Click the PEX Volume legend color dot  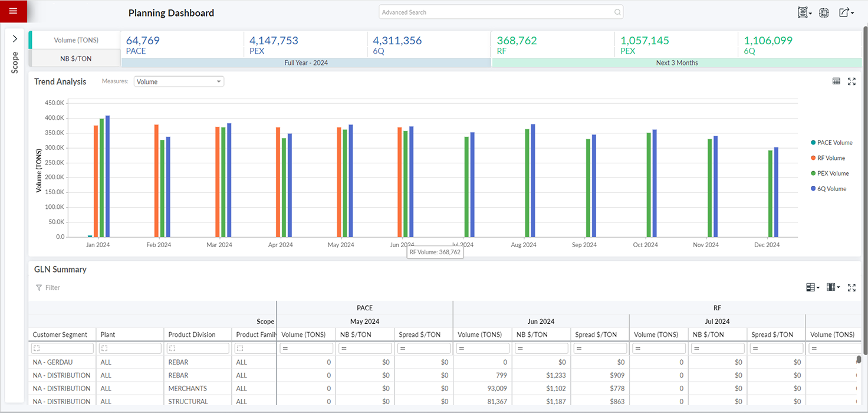814,173
